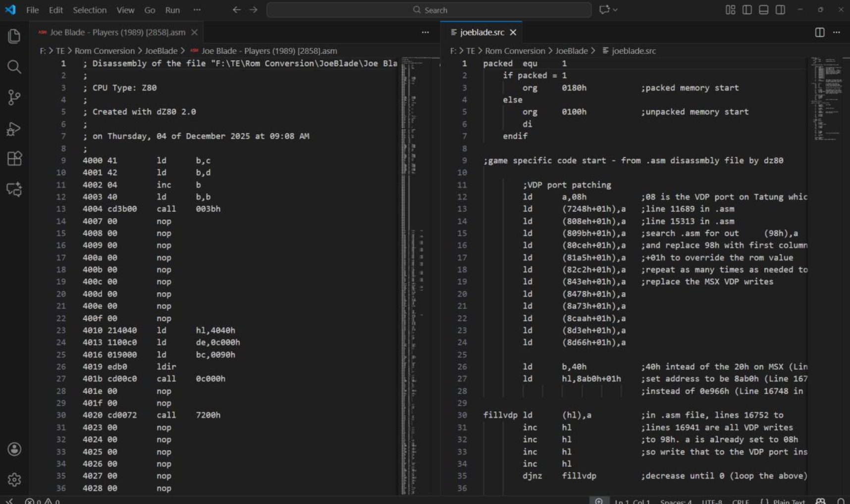The width and height of the screenshot is (850, 504).
Task: Toggle the bottom panel layout button
Action: tap(763, 10)
